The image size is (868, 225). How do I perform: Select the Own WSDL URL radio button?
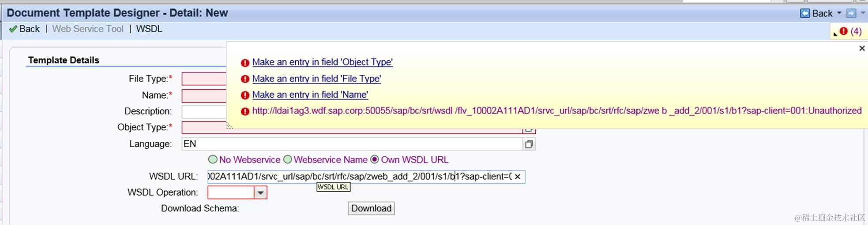[x=375, y=159]
